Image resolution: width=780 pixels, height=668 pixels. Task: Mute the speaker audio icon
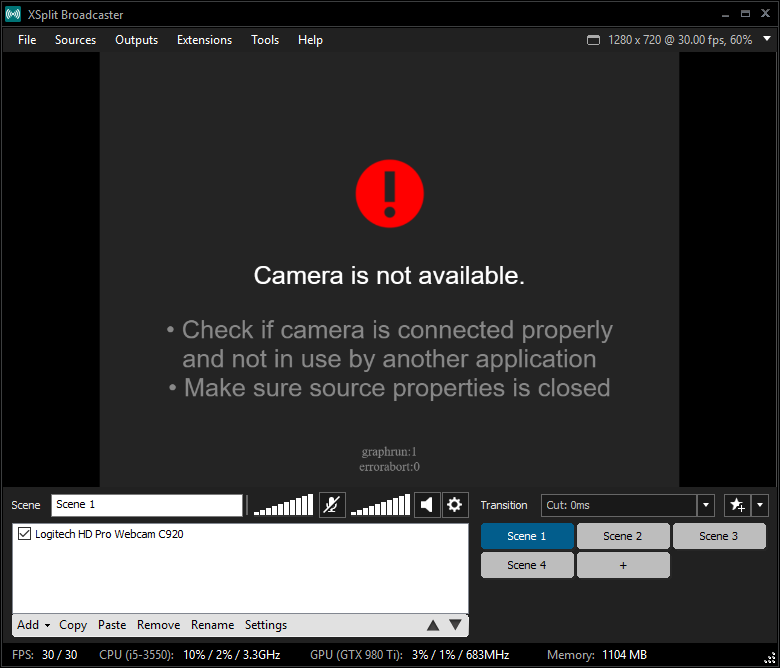pos(427,505)
